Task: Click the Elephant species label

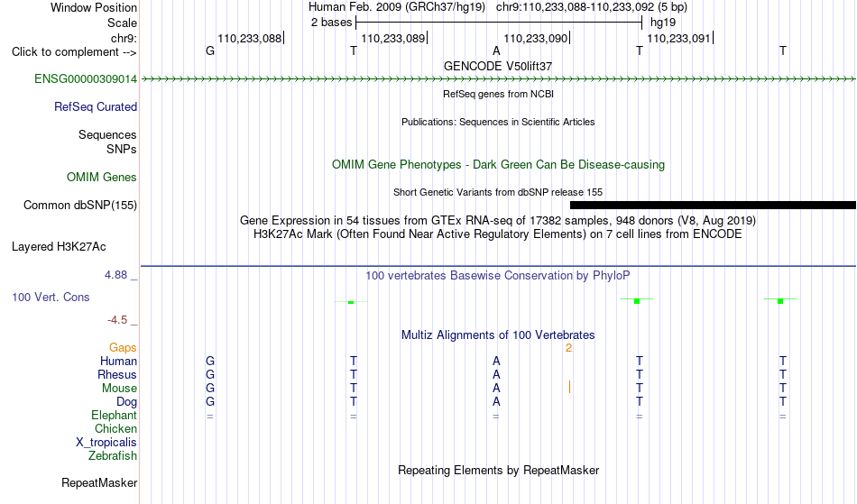Action: [115, 416]
